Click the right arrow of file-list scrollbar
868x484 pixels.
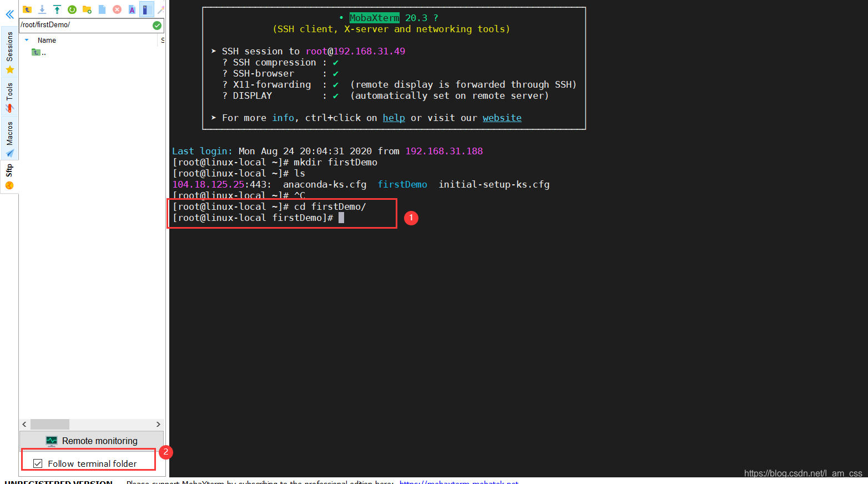(x=158, y=424)
